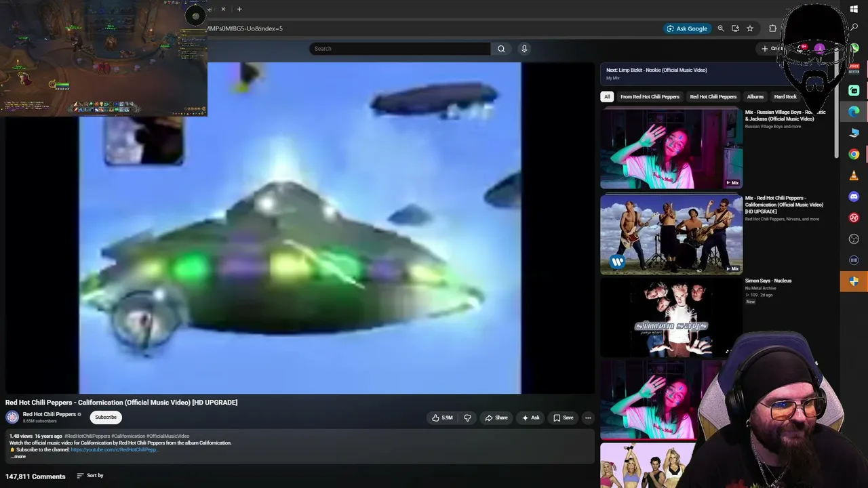Screen dimensions: 868x488
Task: Open Google Chrome from the taskbar
Action: tap(854, 154)
